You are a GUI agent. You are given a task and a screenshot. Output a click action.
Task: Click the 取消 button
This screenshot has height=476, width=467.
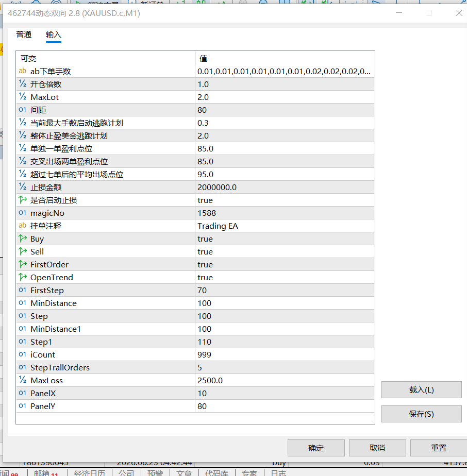point(377,448)
